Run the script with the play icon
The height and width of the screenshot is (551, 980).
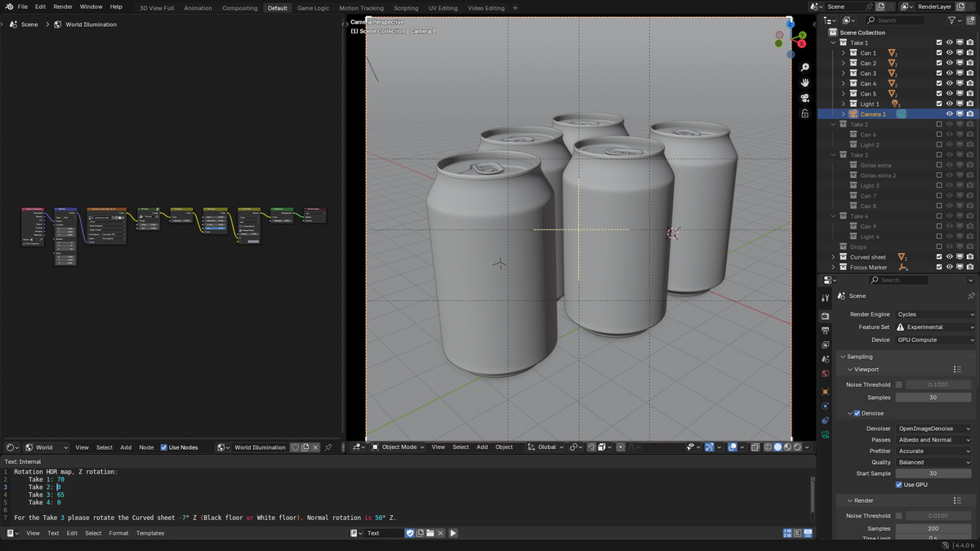pyautogui.click(x=453, y=533)
